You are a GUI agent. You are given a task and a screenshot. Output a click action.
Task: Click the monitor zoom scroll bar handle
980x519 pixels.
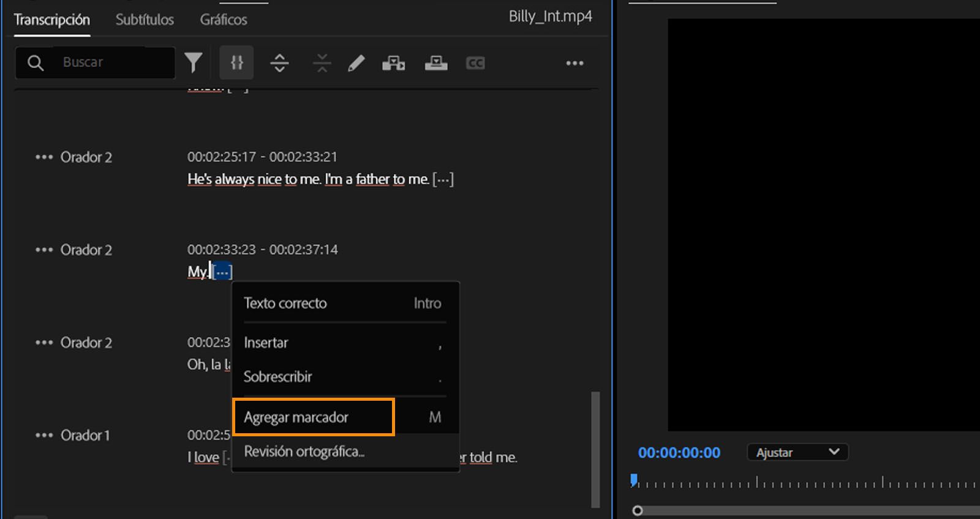pos(638,510)
